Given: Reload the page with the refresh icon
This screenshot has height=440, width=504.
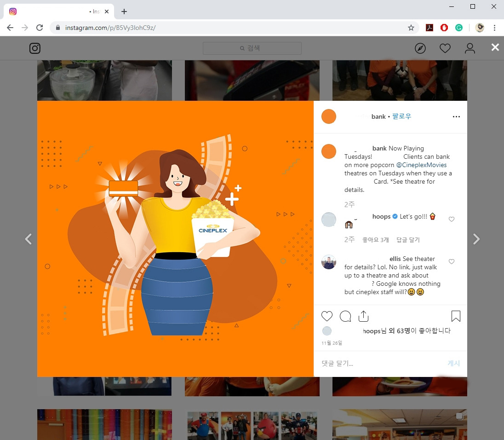Looking at the screenshot, I should (40, 28).
